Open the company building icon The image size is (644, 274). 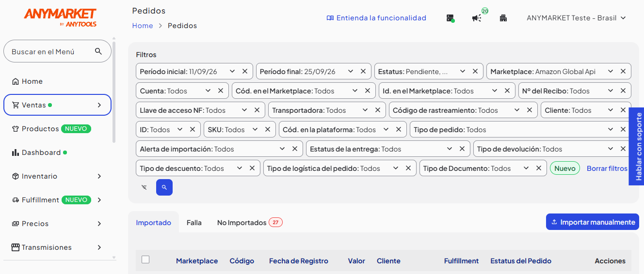point(503,18)
